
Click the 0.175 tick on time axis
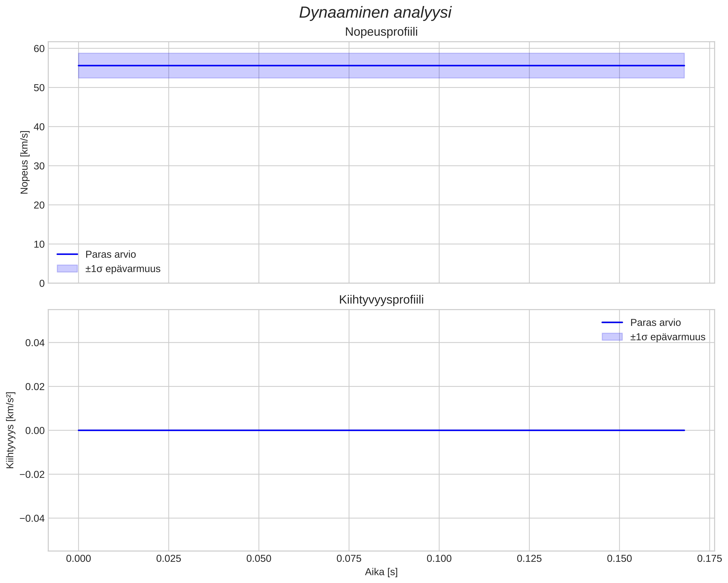click(x=709, y=559)
